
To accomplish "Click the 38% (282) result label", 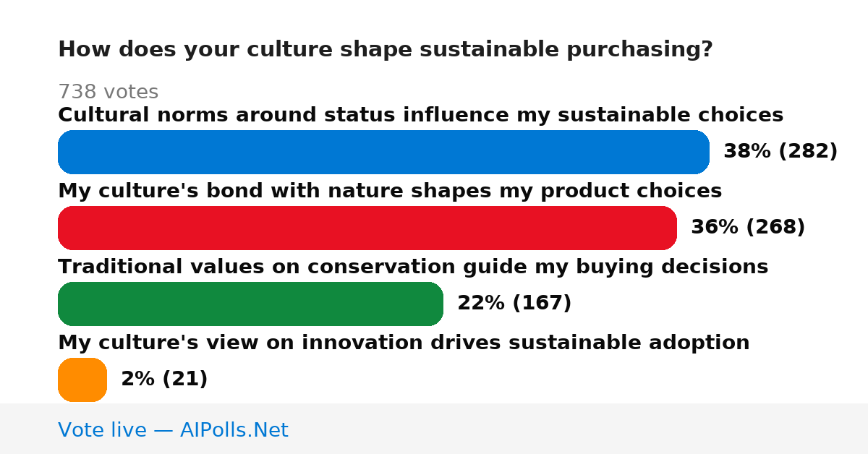I will (x=780, y=152).
